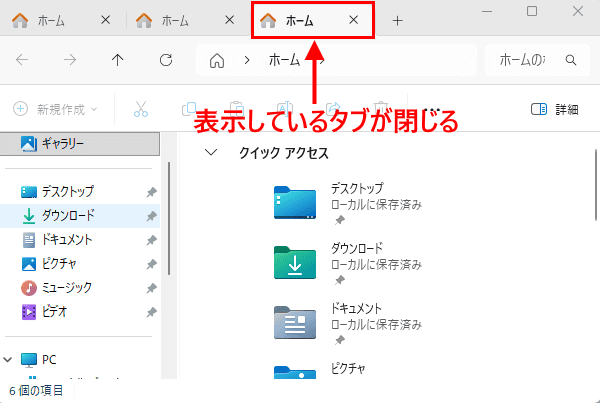Click the Paste clipboard icon

point(236,109)
